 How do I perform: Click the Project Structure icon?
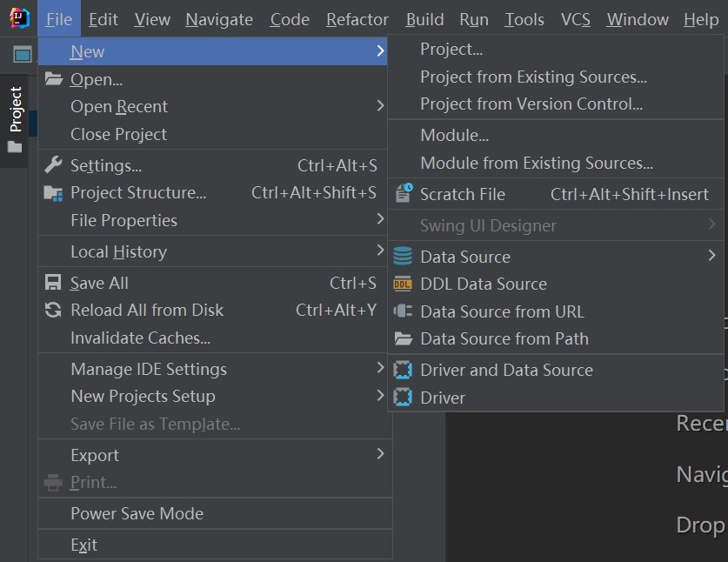[53, 193]
